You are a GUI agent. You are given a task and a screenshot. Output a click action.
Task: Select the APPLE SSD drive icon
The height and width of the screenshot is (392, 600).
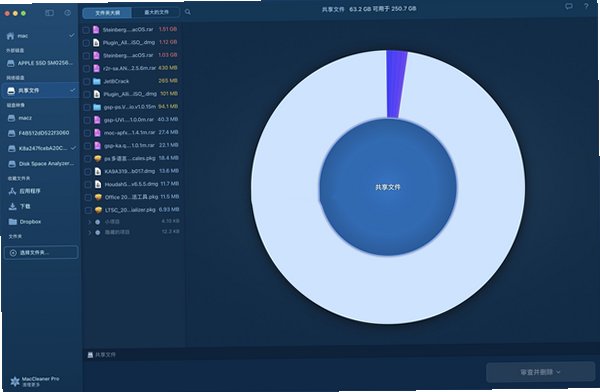tap(11, 63)
